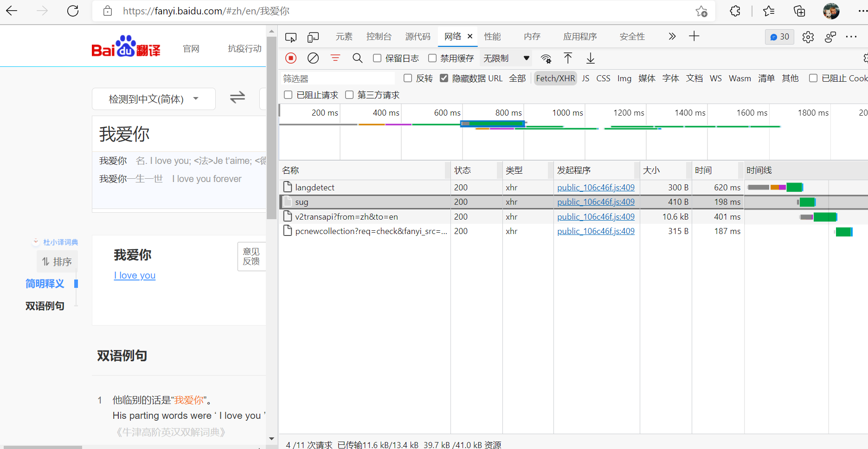Select the inspect element tool in DevTools

pyautogui.click(x=291, y=37)
